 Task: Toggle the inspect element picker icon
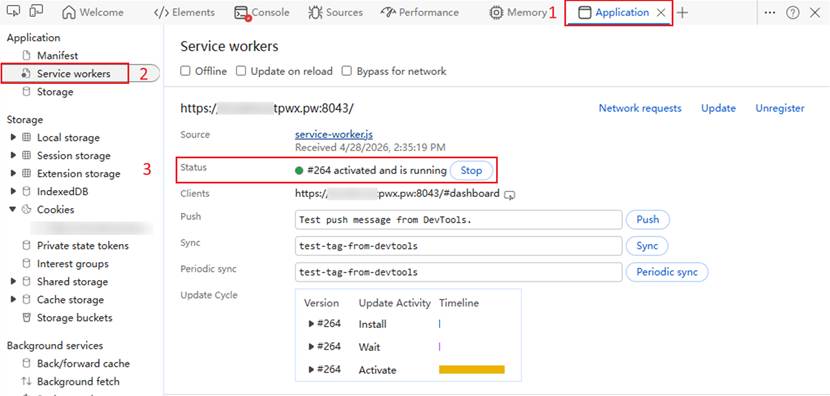point(14,11)
